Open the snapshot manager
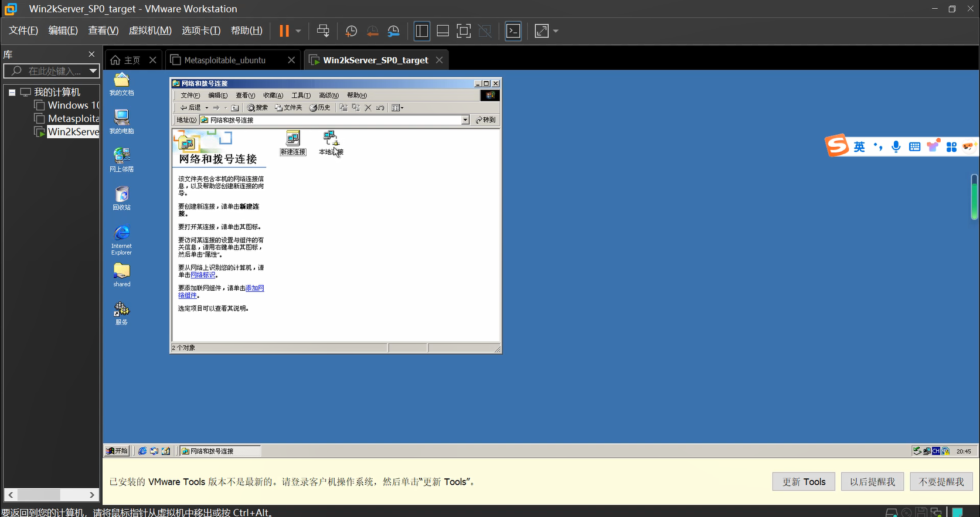Screen dimensions: 980x517 [x=393, y=31]
